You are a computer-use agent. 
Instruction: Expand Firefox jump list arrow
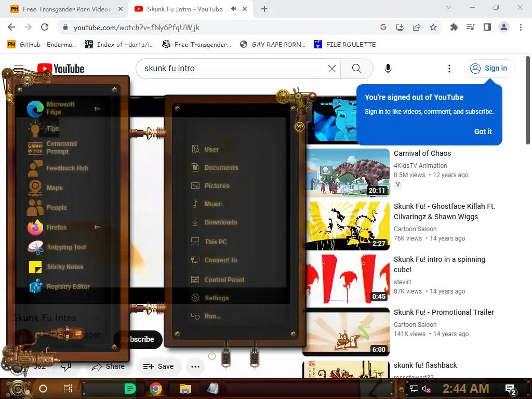[x=97, y=227]
